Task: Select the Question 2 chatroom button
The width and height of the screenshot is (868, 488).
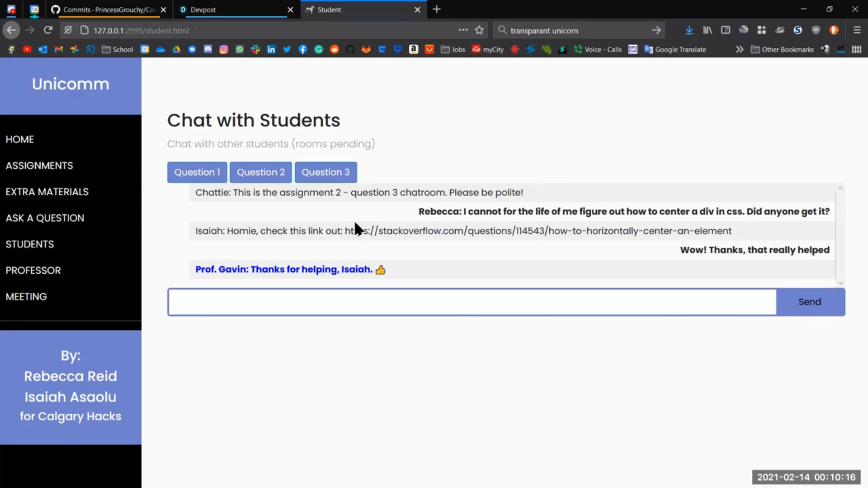Action: coord(261,172)
